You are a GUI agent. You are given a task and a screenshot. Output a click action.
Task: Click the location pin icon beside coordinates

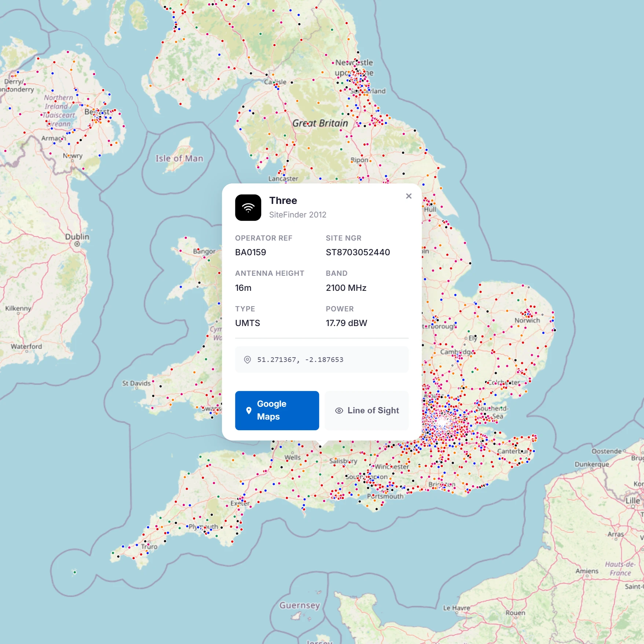click(x=248, y=360)
